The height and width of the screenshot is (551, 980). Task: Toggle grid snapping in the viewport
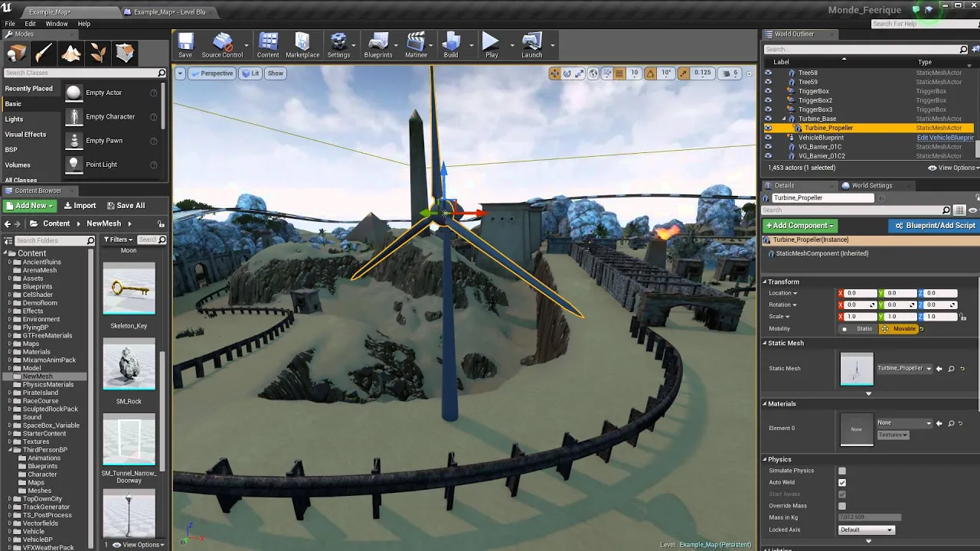pos(619,73)
